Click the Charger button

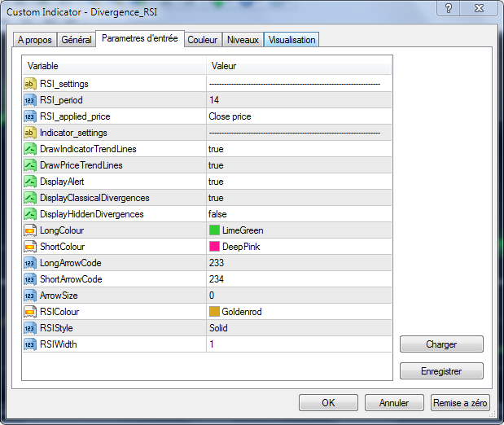pos(441,344)
